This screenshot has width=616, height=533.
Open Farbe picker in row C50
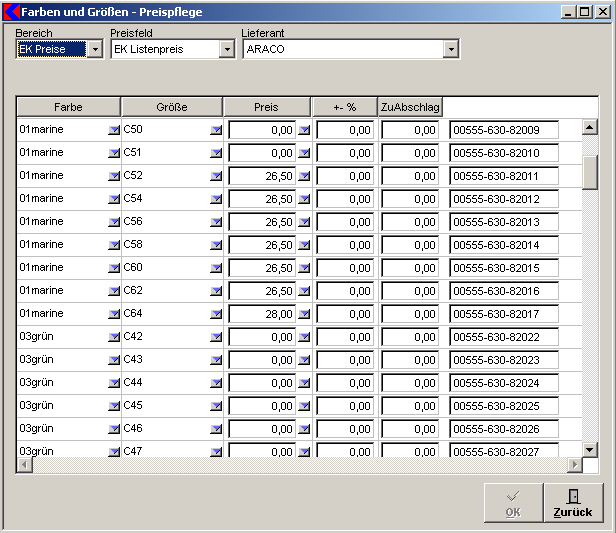(114, 130)
